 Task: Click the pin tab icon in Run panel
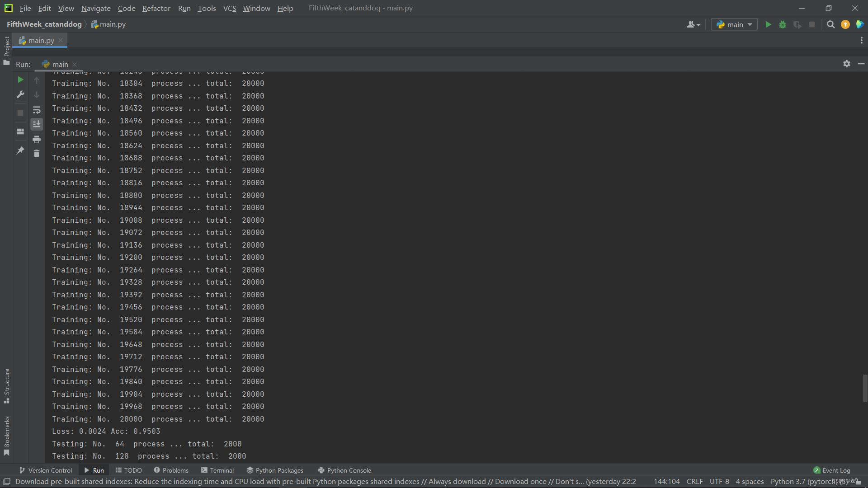(x=20, y=150)
